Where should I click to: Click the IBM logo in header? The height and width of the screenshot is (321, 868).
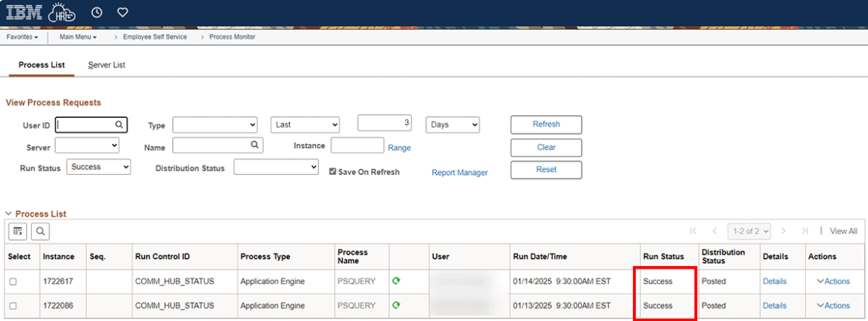tap(24, 13)
